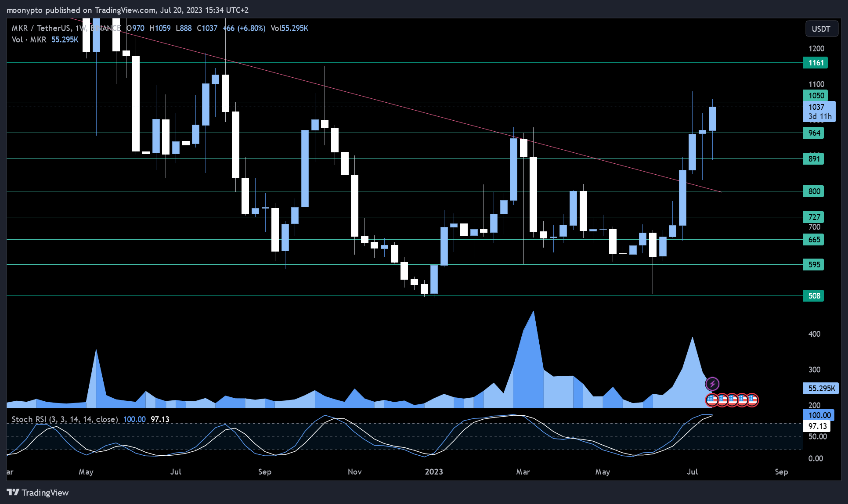Screen dimensions: 848x504
Task: Click the 50.00 tick on Stoch RSI axis
Action: (818, 437)
